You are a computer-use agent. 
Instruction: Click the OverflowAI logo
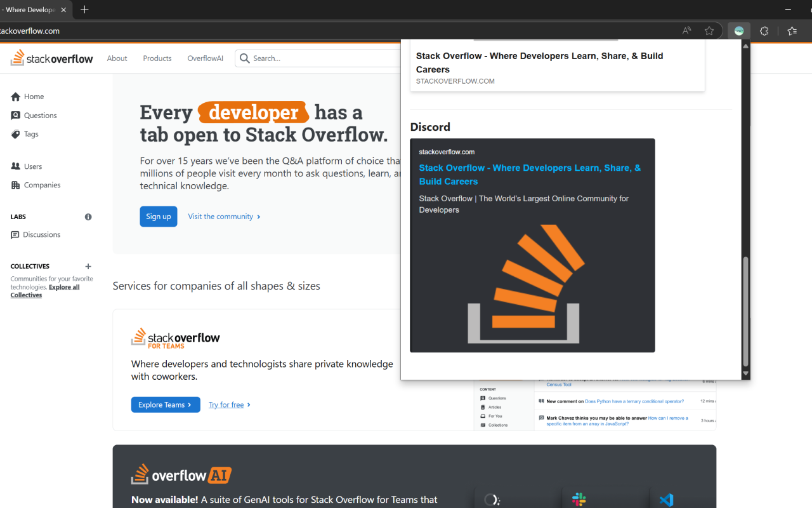(181, 474)
